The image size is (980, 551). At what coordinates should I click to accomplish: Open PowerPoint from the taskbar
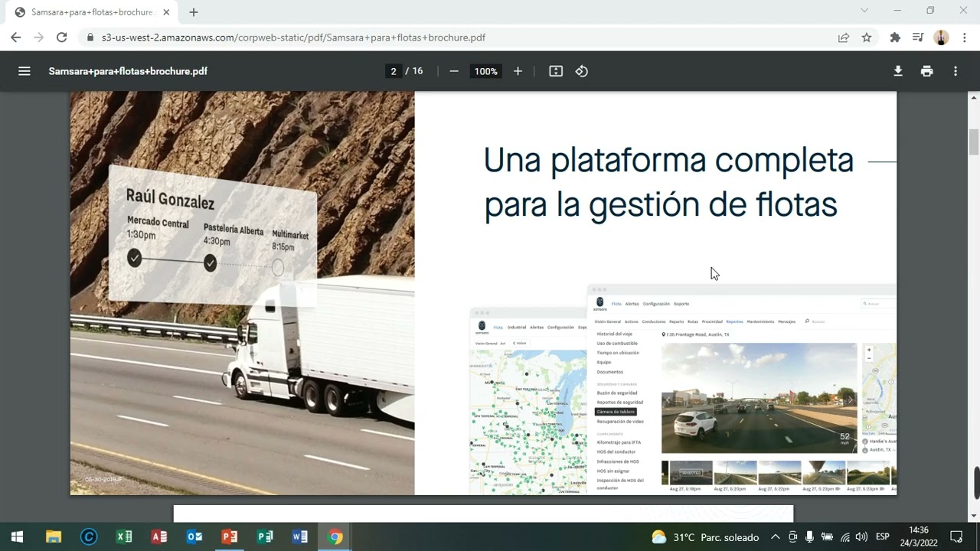230,537
